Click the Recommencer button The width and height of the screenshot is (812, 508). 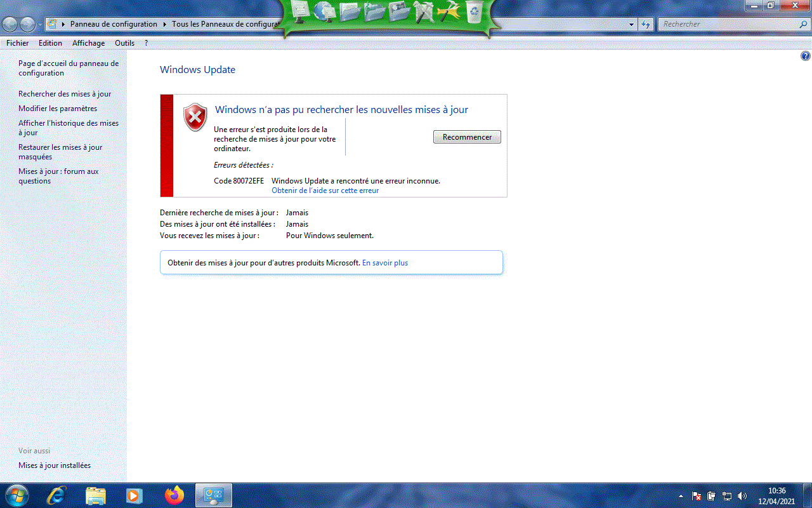pyautogui.click(x=467, y=137)
